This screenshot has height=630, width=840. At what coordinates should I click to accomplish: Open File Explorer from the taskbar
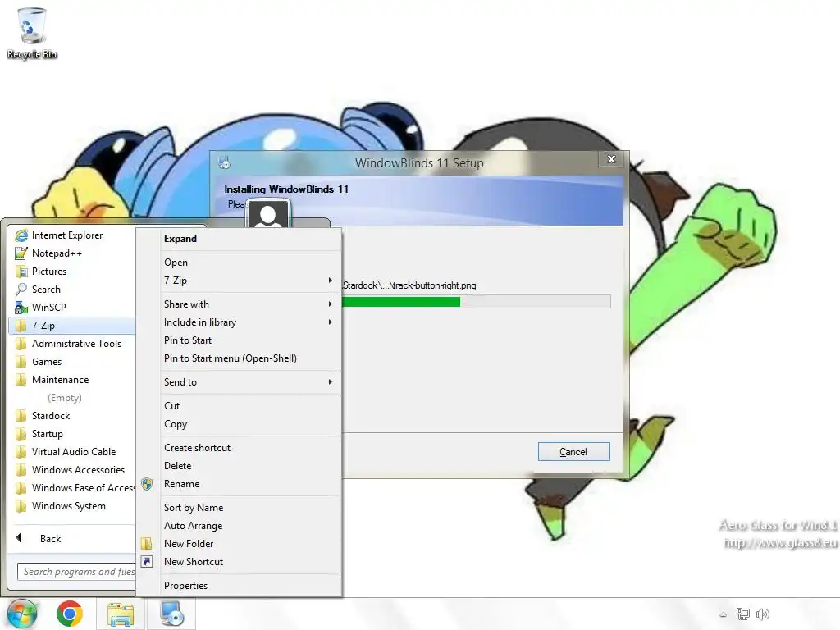121,614
